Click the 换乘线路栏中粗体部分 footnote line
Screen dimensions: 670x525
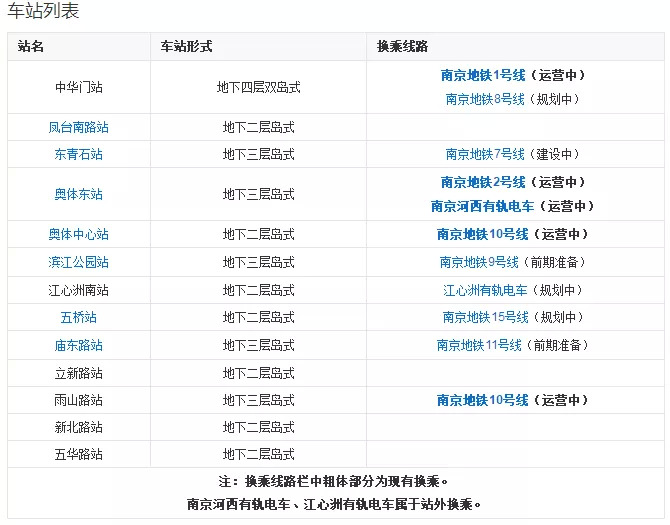334,481
